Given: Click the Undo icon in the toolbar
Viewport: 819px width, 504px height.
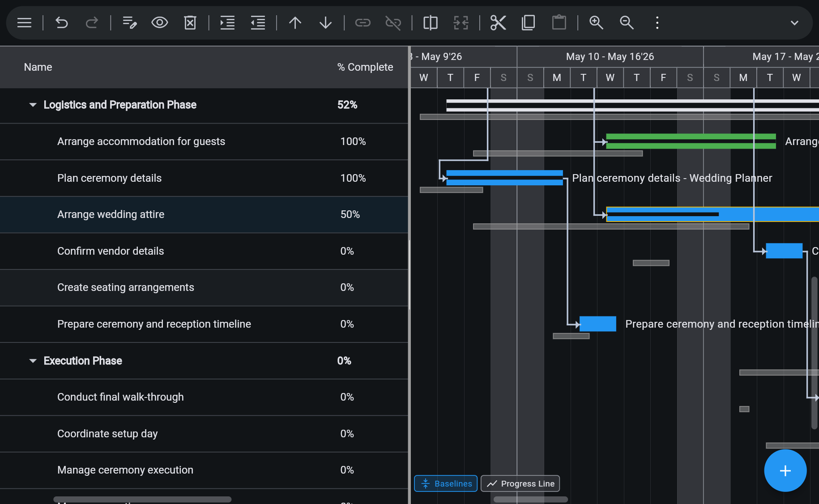Looking at the screenshot, I should click(61, 23).
